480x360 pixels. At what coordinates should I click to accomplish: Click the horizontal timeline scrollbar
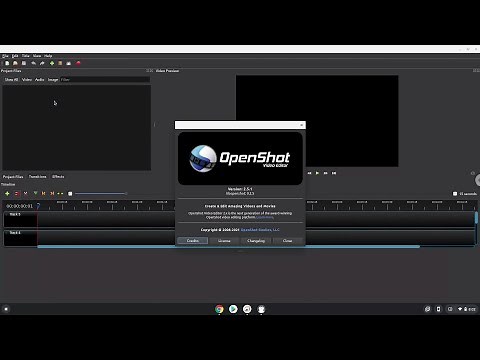point(229,247)
